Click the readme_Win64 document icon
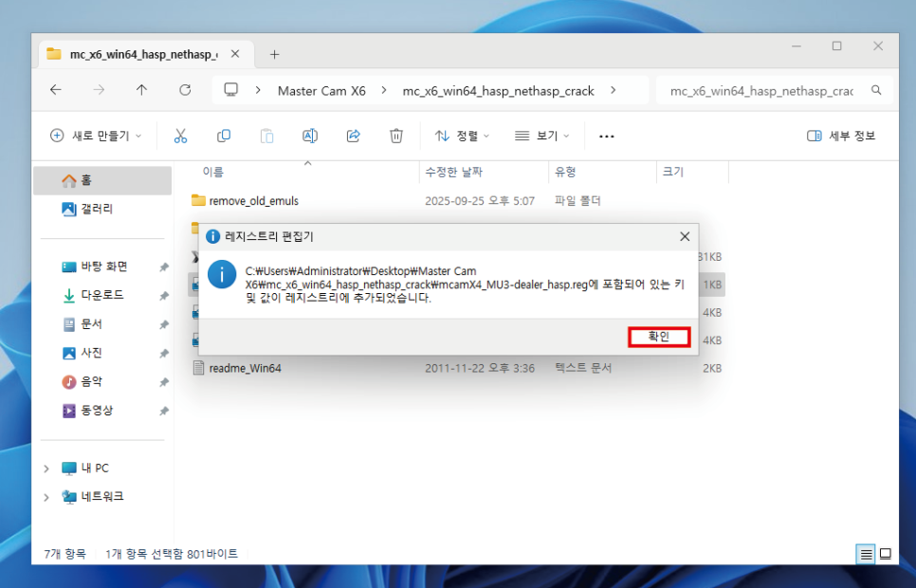 (x=198, y=368)
